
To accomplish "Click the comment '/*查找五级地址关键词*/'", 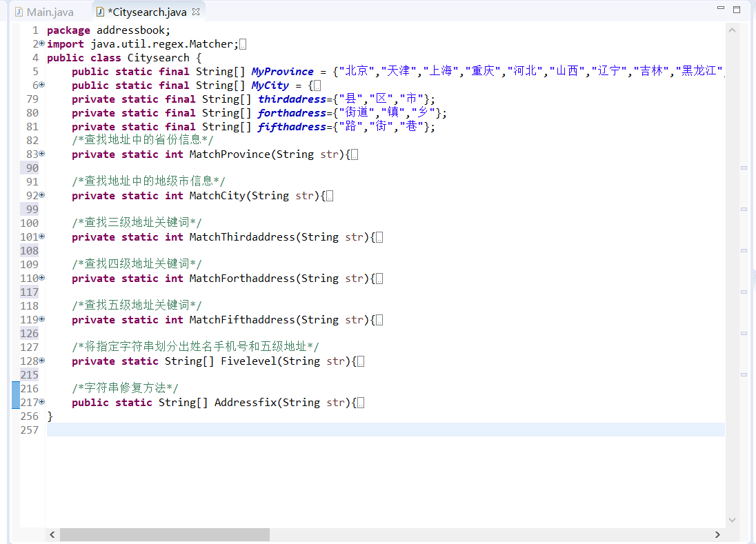I will (x=137, y=305).
